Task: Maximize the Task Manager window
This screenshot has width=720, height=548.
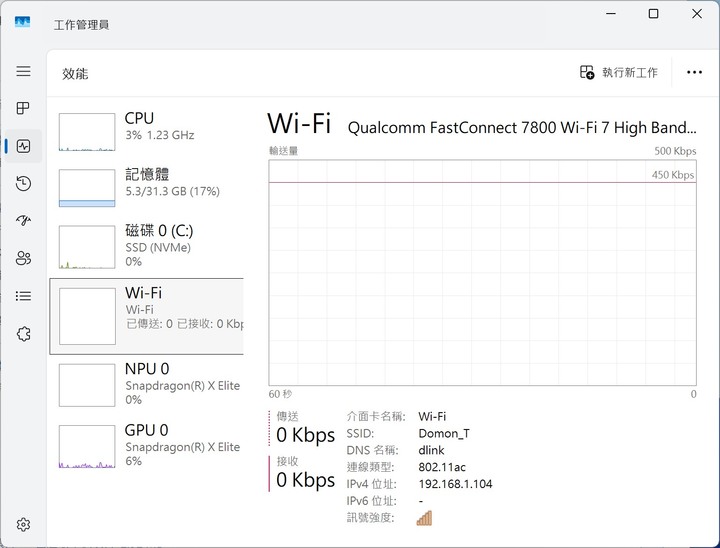Action: [x=653, y=14]
